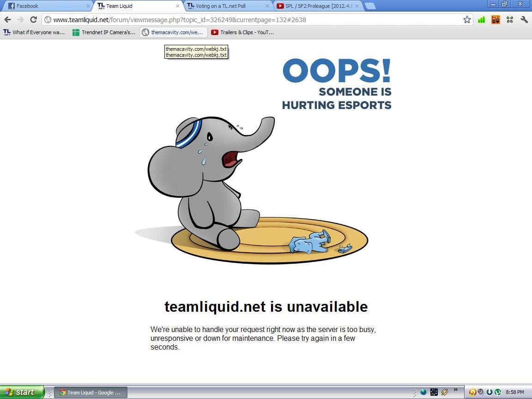Show more bookmarks via Trendnet IP Camera's entry

(104, 32)
